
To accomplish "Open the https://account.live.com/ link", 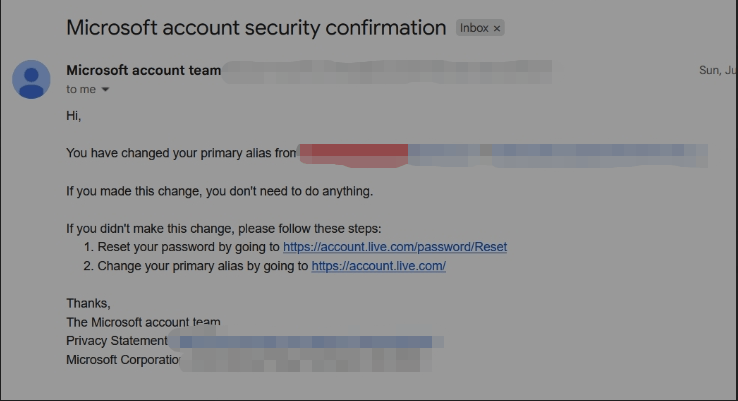I will tap(378, 266).
